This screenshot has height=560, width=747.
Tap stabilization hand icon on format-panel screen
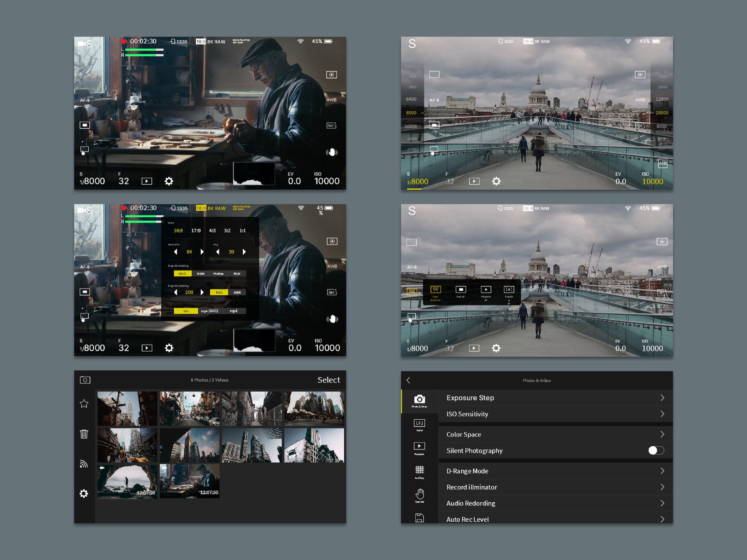(332, 319)
